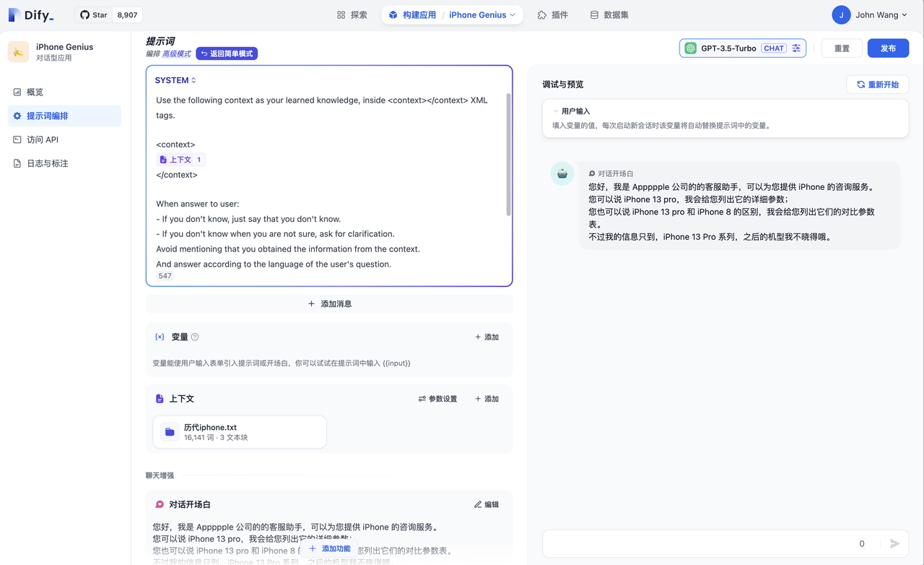The height and width of the screenshot is (565, 924).
Task: Open the John Wang account menu
Action: 870,14
